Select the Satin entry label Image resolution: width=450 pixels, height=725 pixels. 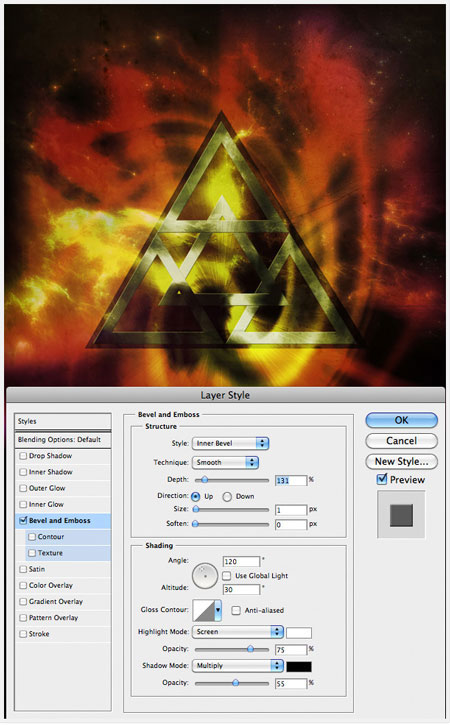pos(37,569)
